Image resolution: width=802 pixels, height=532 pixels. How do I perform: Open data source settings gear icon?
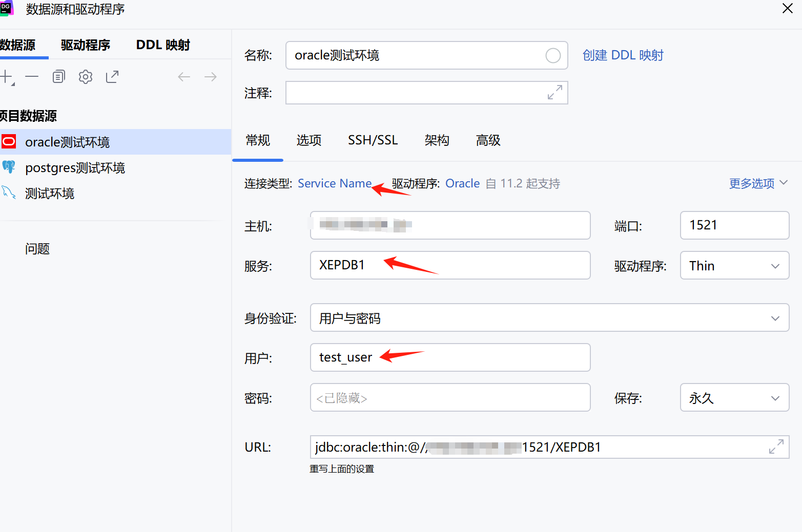86,77
